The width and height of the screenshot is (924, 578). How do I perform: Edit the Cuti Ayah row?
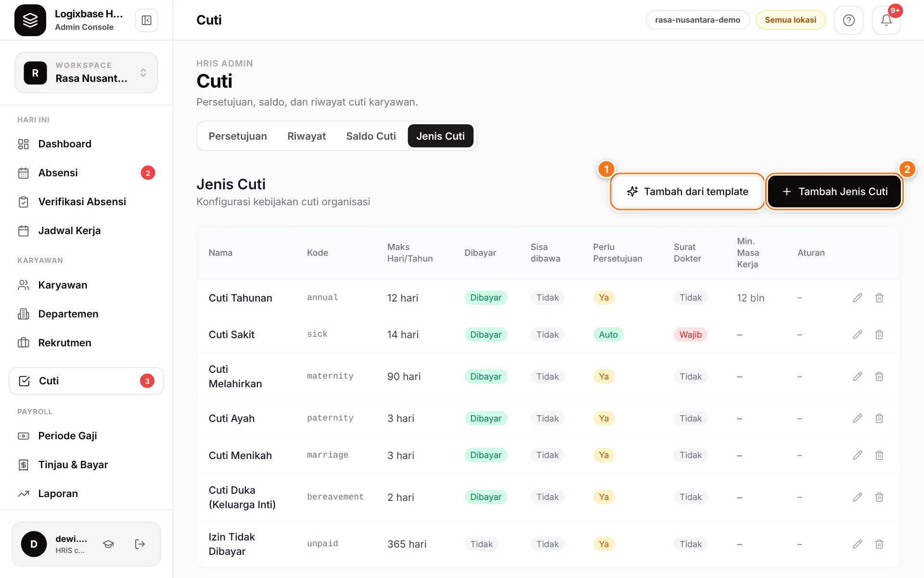click(857, 419)
